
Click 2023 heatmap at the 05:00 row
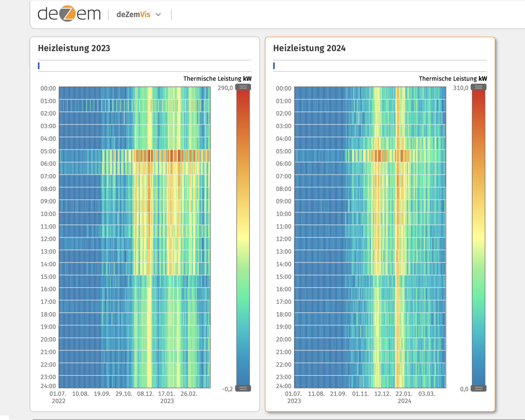tap(135, 156)
